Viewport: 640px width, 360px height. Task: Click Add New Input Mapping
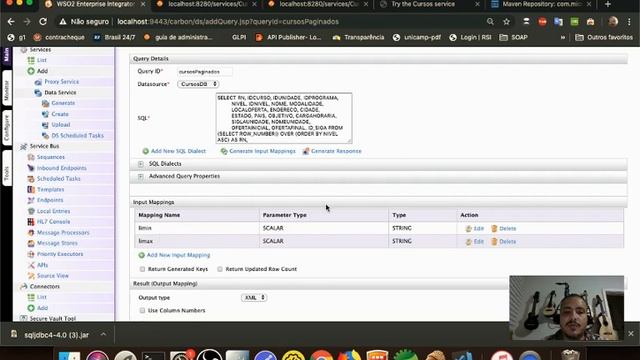(x=174, y=255)
